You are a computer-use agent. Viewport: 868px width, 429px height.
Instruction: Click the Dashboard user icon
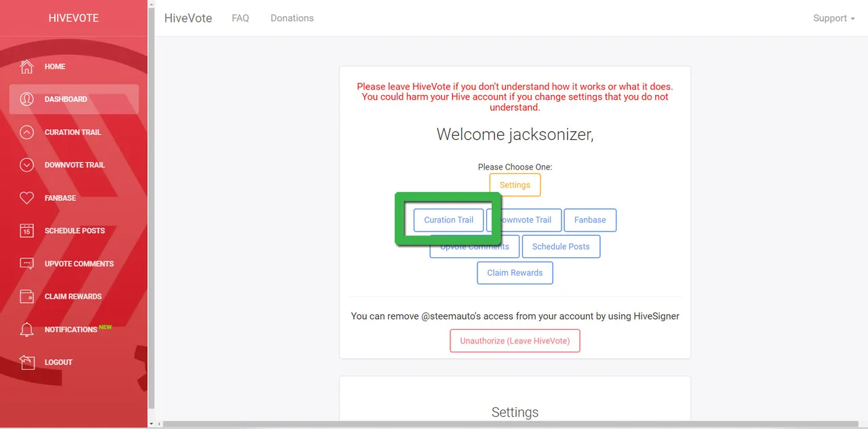pos(26,99)
